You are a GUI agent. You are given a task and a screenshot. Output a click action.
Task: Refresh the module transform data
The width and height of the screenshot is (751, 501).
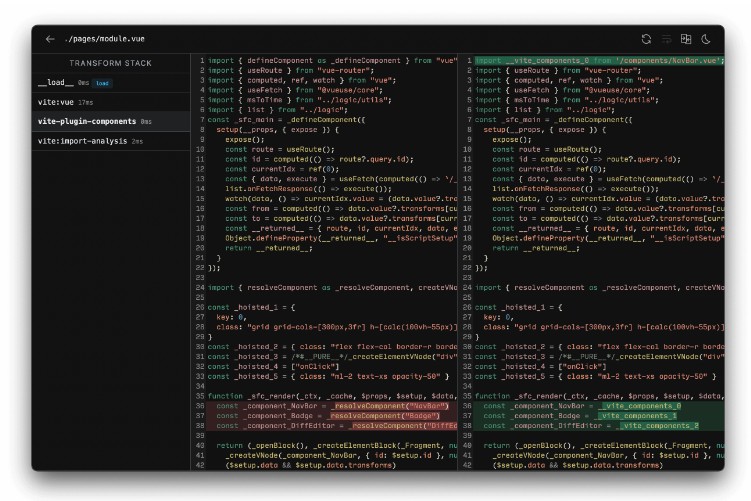[x=646, y=39]
